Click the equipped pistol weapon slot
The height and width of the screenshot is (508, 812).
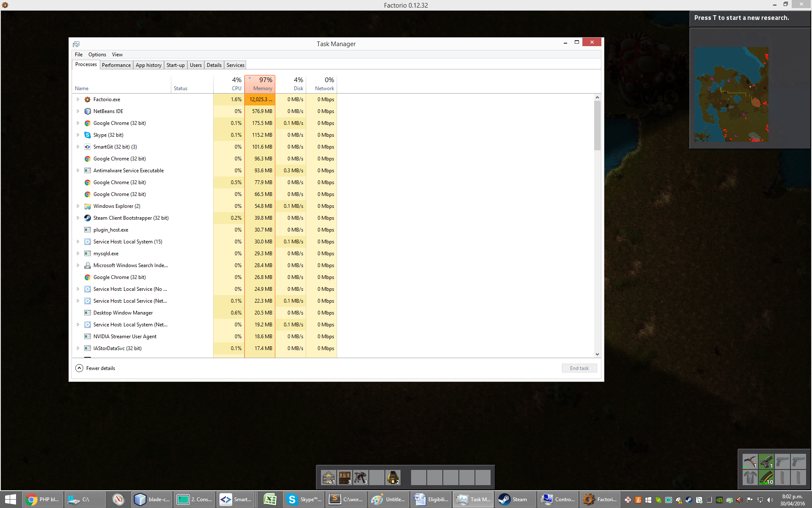(766, 461)
